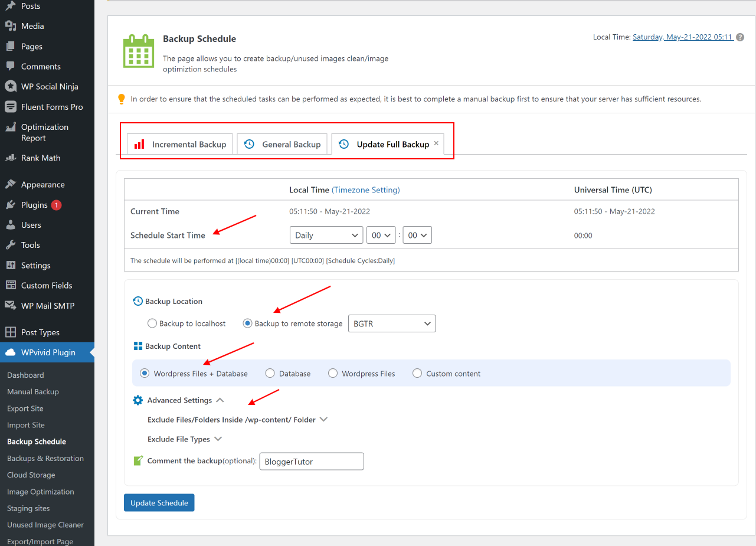Click the green Backup Schedule calendar icon
The width and height of the screenshot is (756, 546).
(138, 51)
